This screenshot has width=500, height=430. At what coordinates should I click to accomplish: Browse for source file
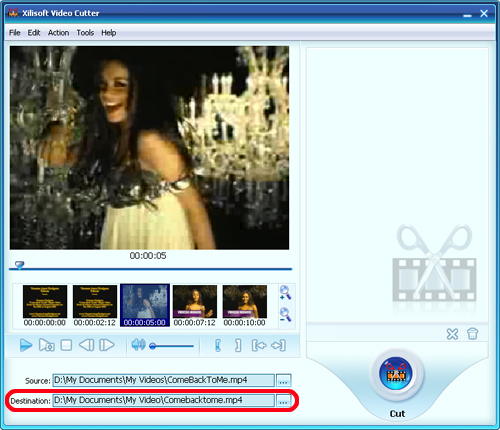(283, 381)
